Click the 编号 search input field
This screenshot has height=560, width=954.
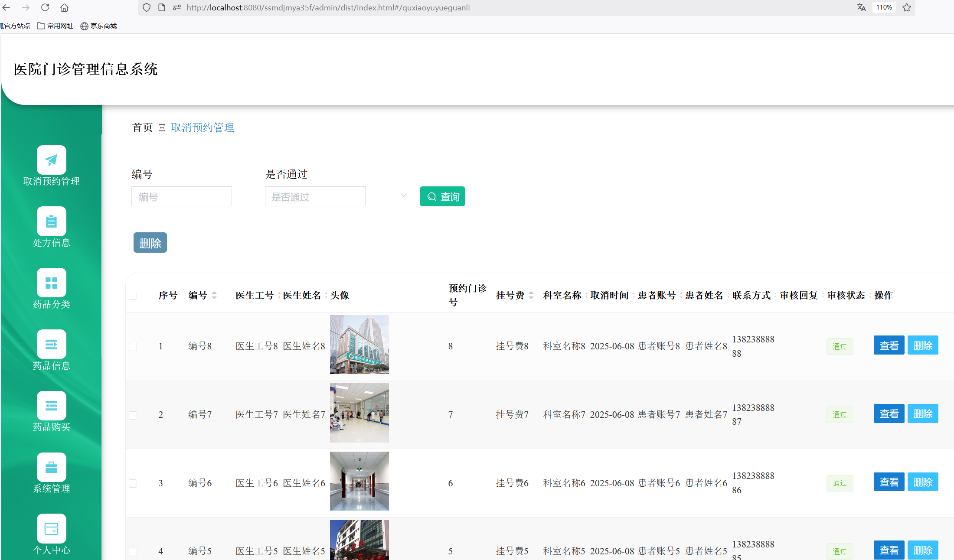click(181, 197)
